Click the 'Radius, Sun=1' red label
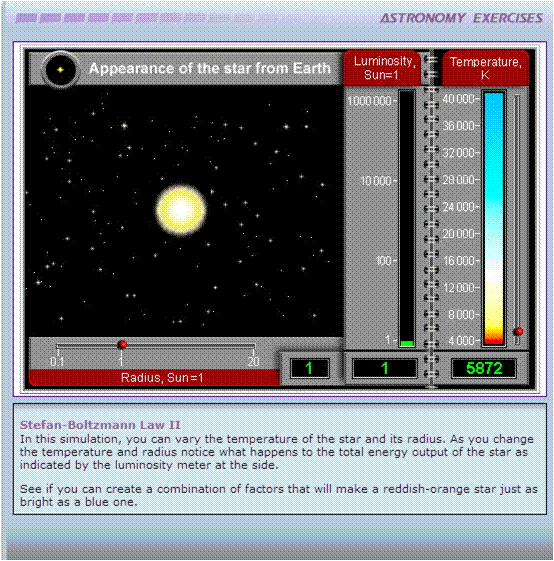Image resolution: width=554 pixels, height=561 pixels. (155, 377)
